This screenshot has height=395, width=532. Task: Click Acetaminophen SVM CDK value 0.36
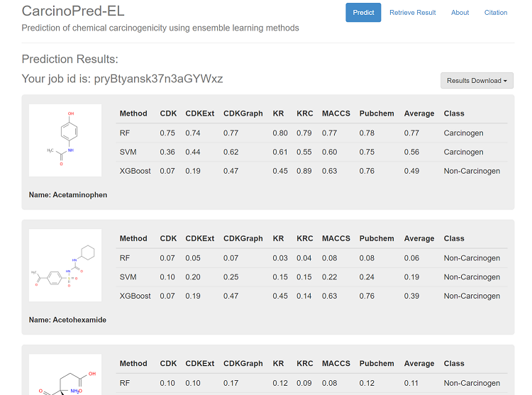pyautogui.click(x=167, y=152)
